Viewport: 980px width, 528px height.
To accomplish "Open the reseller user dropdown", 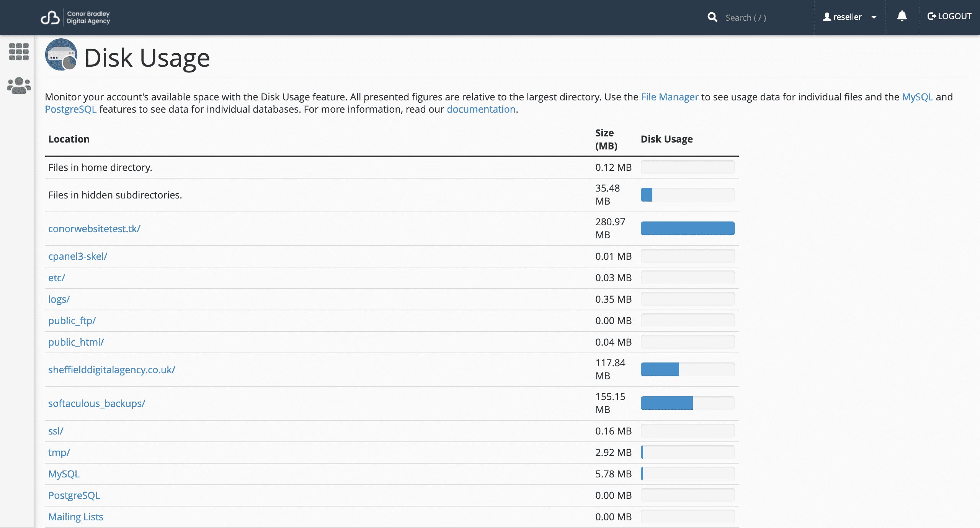I will (x=849, y=17).
